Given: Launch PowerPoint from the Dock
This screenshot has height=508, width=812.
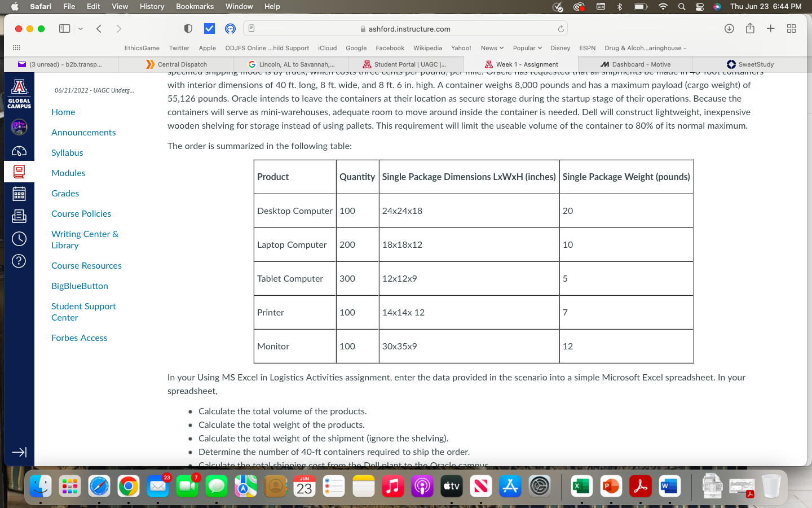Looking at the screenshot, I should coord(611,485).
